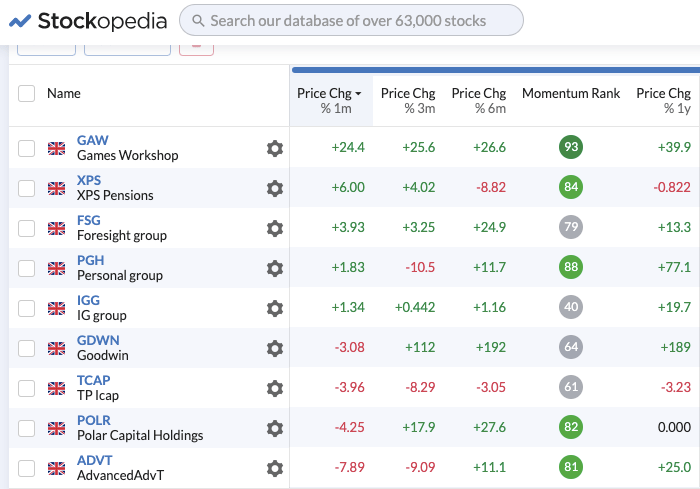This screenshot has width=700, height=489.
Task: Open gear options for Polar Capital Holdings
Action: (275, 428)
